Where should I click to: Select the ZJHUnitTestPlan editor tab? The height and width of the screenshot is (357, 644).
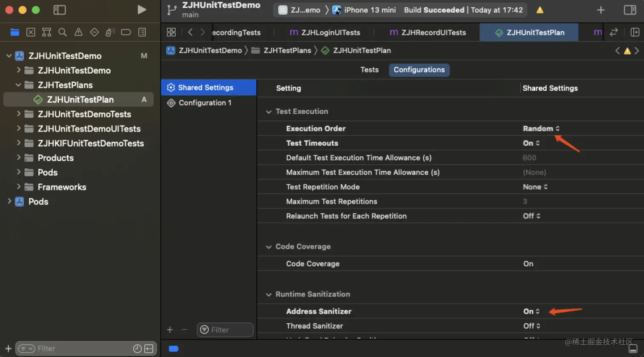coord(529,32)
